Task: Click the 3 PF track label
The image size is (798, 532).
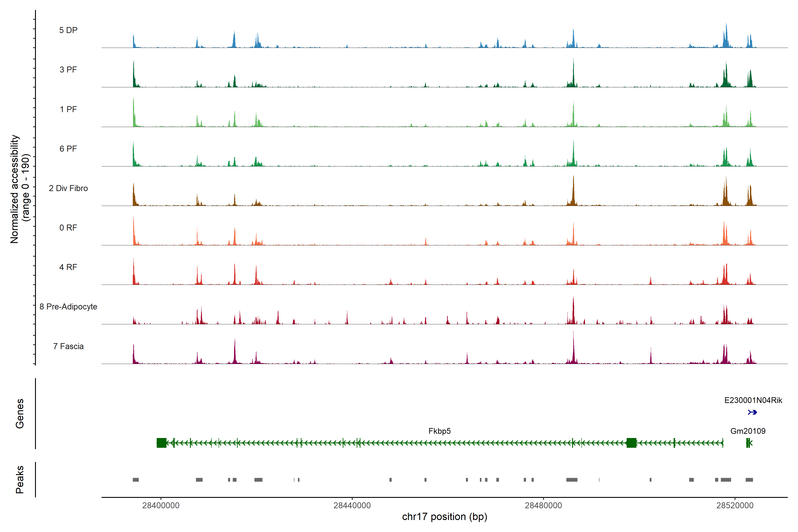Action: [68, 70]
